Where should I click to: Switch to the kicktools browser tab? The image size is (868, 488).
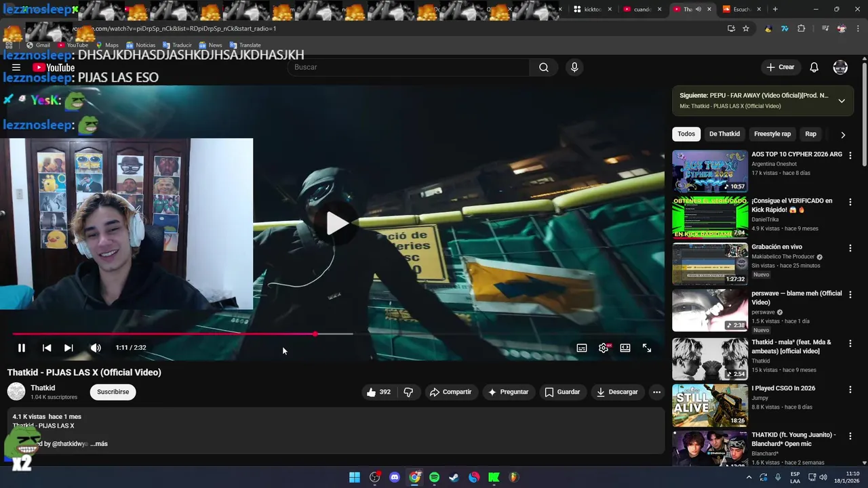(588, 9)
